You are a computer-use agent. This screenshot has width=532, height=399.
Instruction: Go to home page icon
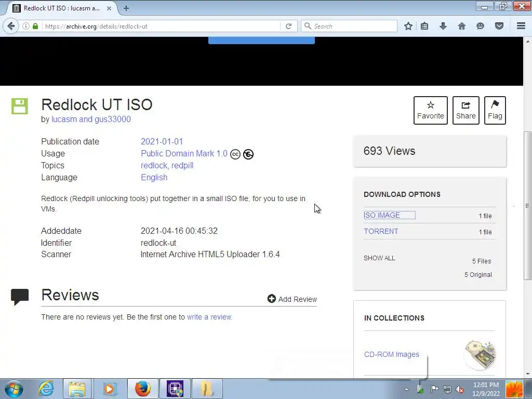click(461, 26)
